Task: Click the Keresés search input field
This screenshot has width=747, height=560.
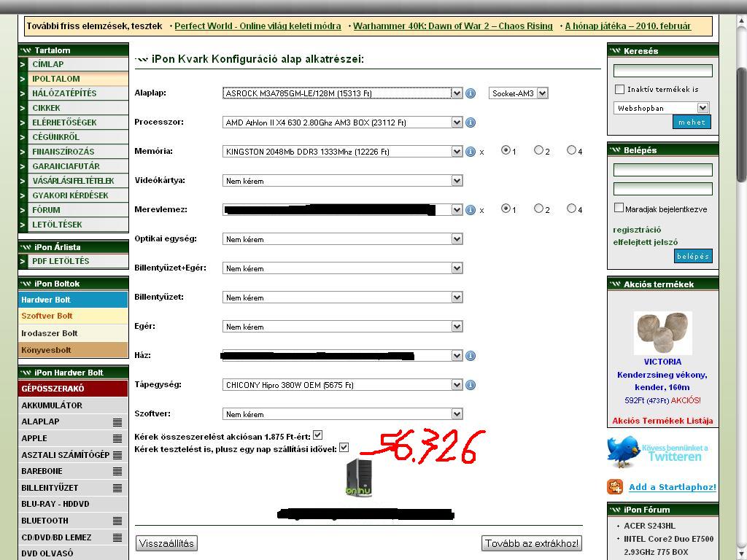Action: (x=662, y=71)
